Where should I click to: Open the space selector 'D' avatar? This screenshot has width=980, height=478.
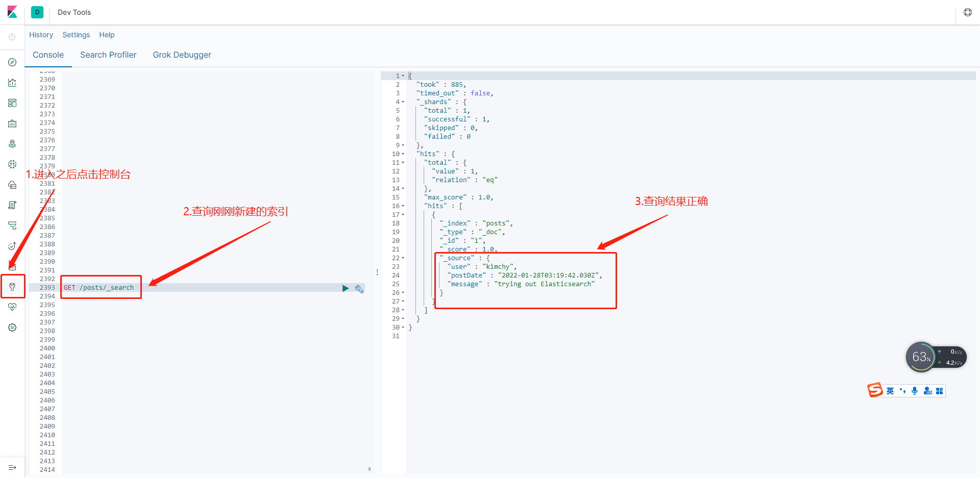pyautogui.click(x=37, y=12)
